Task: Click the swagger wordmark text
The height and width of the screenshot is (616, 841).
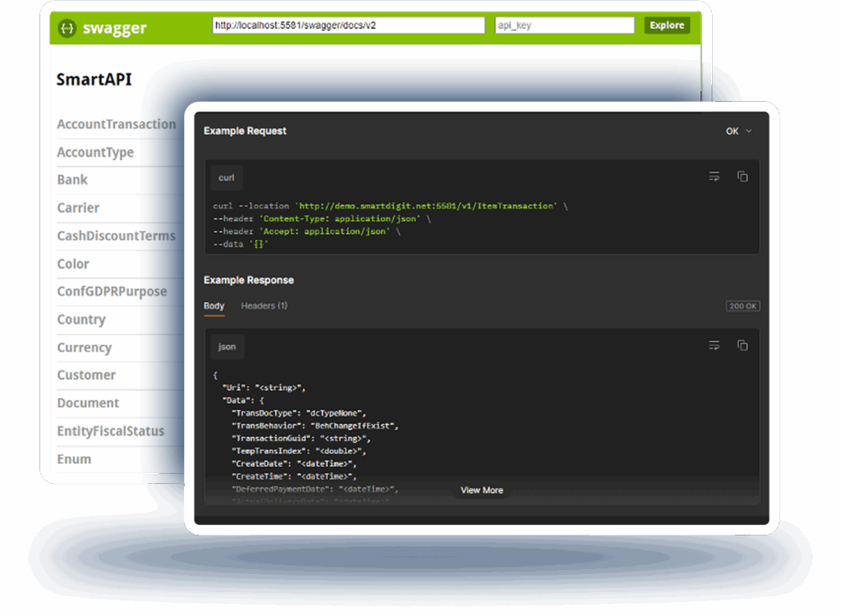Action: 115,28
